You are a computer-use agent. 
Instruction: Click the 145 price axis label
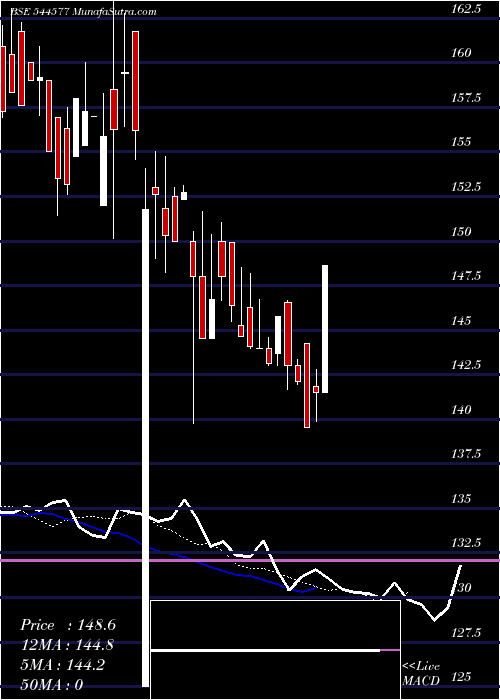coord(461,321)
